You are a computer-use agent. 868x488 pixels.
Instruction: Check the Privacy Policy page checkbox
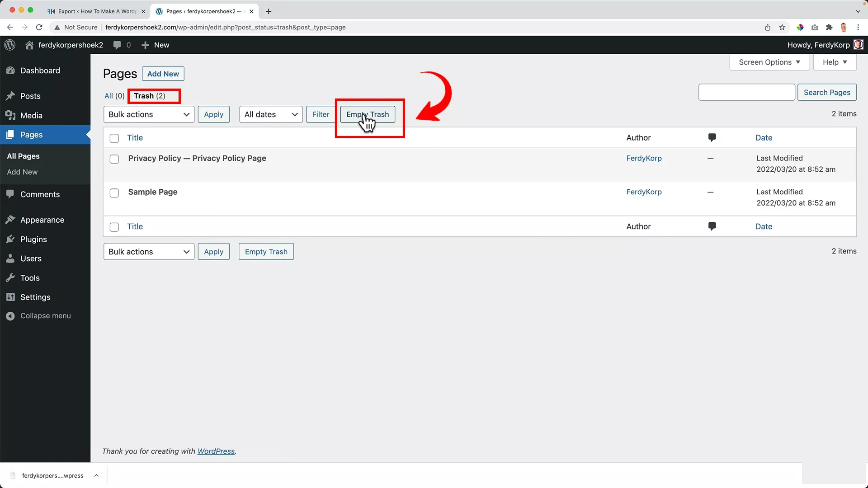[x=114, y=159]
